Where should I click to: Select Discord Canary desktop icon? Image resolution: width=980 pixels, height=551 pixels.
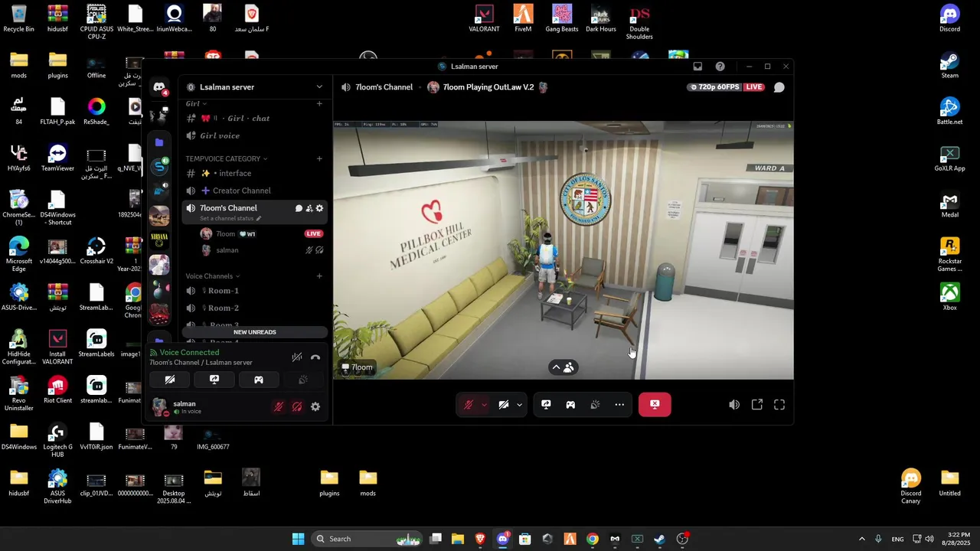910,487
